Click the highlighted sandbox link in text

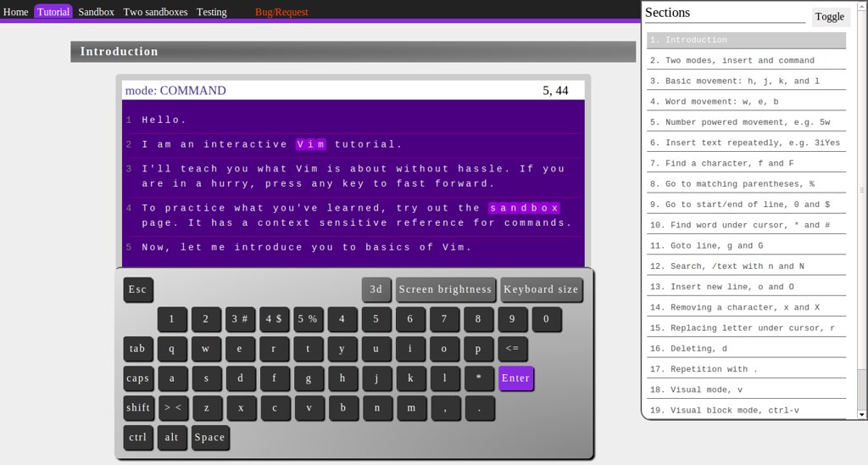click(x=524, y=209)
